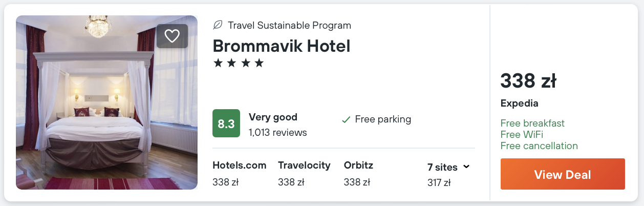Screen dimensions: 644x206
Task: Click the 338 zł Expedia price
Action: 528,81
